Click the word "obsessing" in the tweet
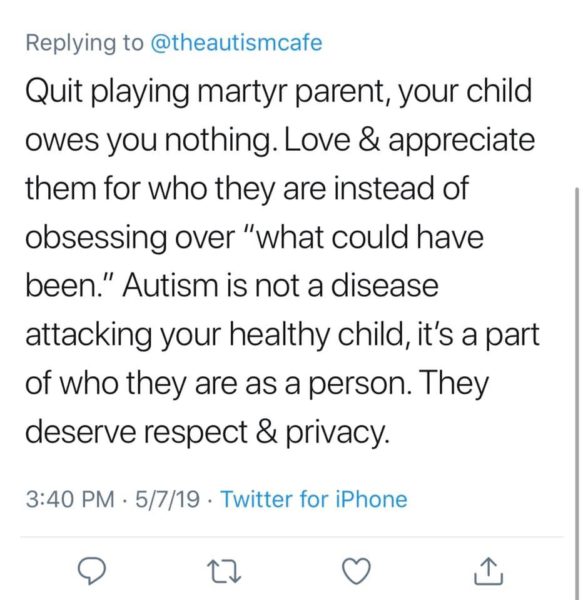 coord(96,238)
